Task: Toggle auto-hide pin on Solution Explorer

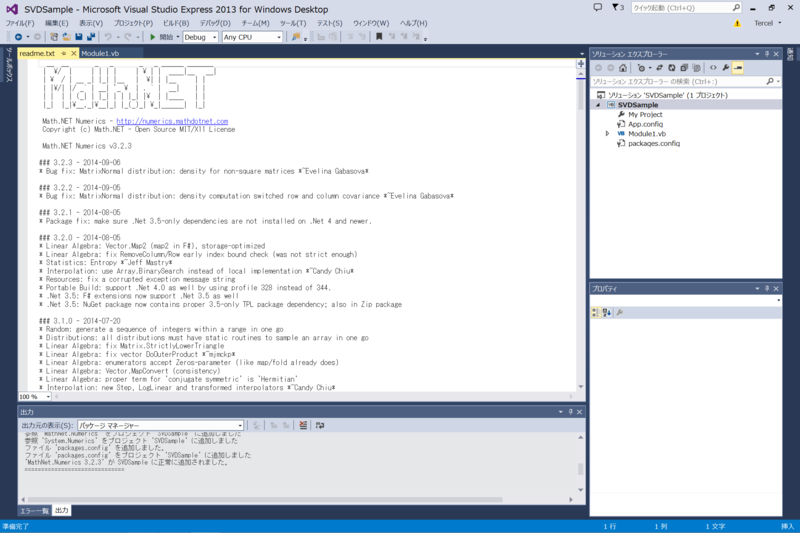Action: 767,54
